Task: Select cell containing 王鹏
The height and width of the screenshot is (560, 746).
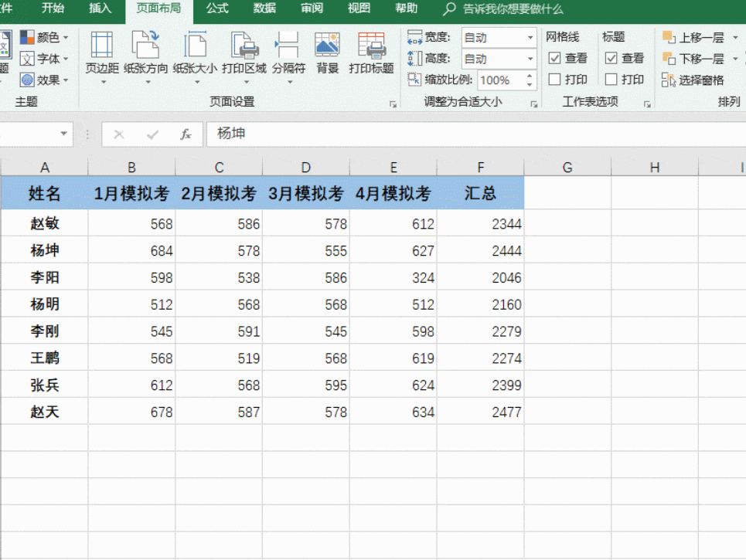Action: tap(44, 358)
